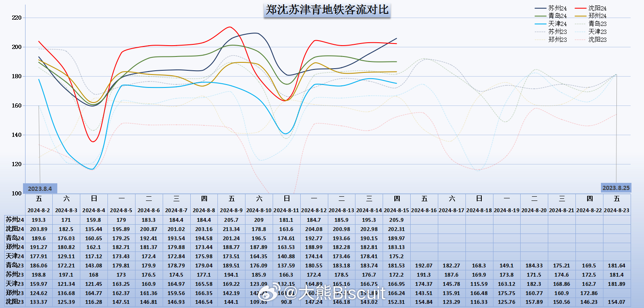The height and width of the screenshot is (308, 644).
Task: Click the 青岛24 table row label
Action: point(15,238)
